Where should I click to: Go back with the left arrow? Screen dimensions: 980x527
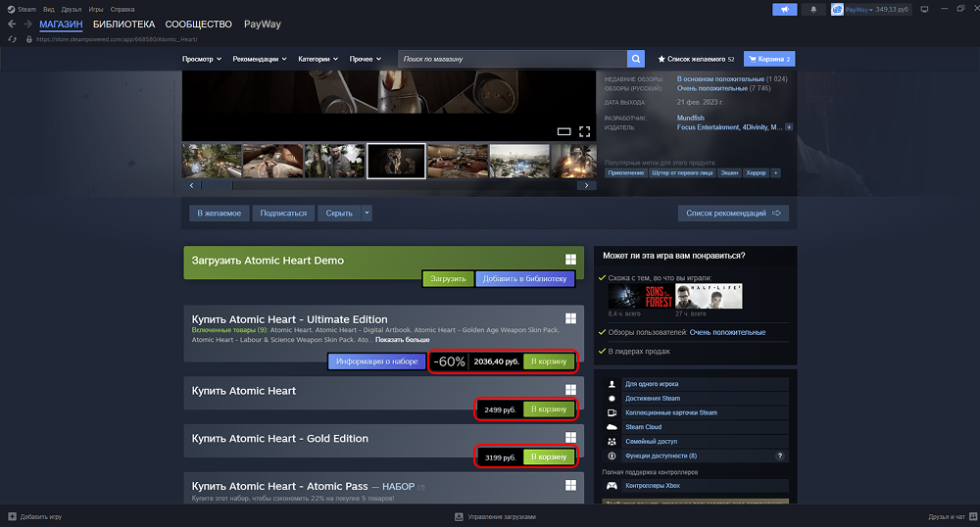click(x=12, y=24)
